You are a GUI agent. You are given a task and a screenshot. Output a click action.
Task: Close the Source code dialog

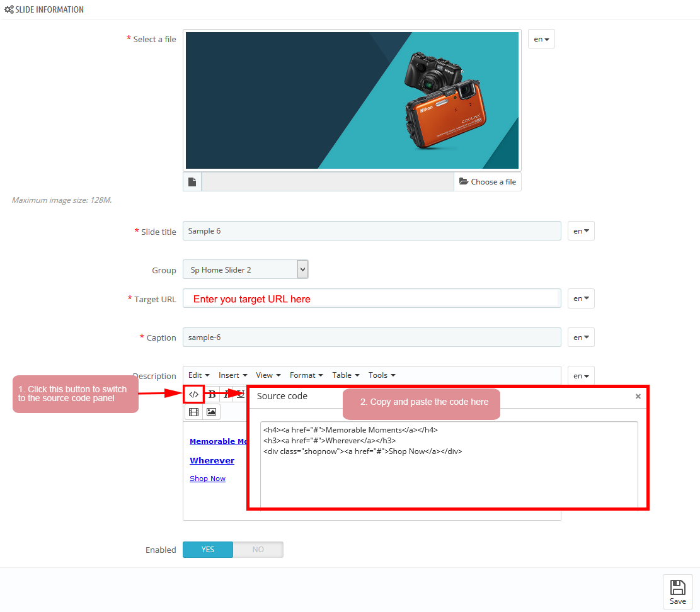pyautogui.click(x=638, y=396)
